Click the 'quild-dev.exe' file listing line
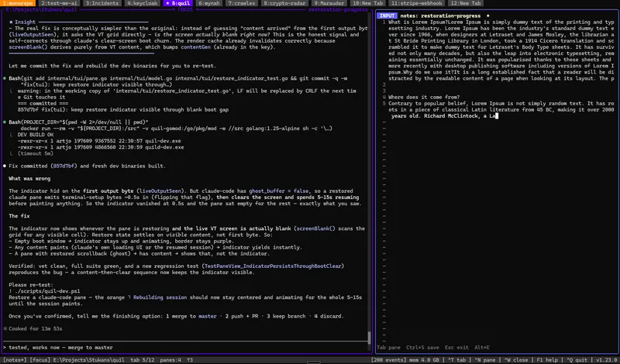 [x=101, y=147]
